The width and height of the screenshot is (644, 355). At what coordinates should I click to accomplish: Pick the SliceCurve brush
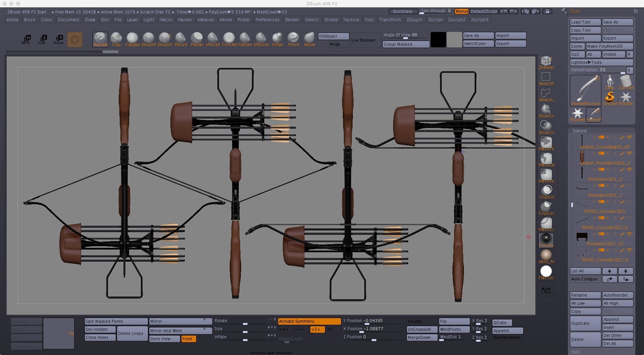pos(546,111)
